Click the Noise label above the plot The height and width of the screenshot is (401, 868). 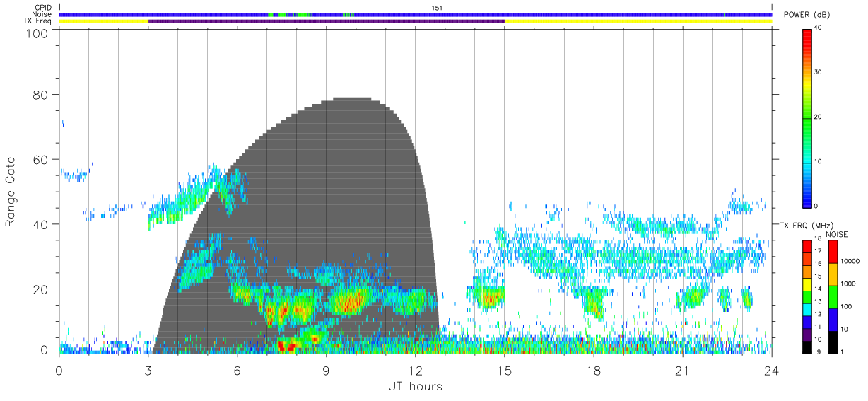click(42, 14)
